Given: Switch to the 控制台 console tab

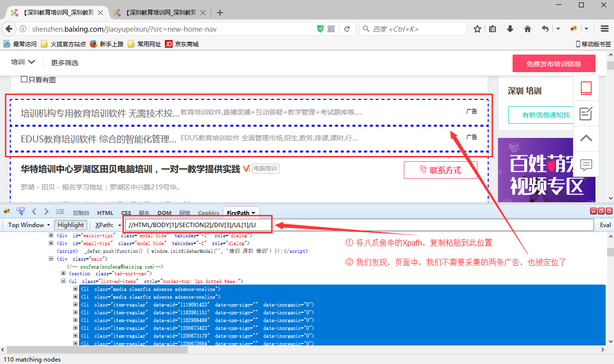Looking at the screenshot, I should (81, 213).
